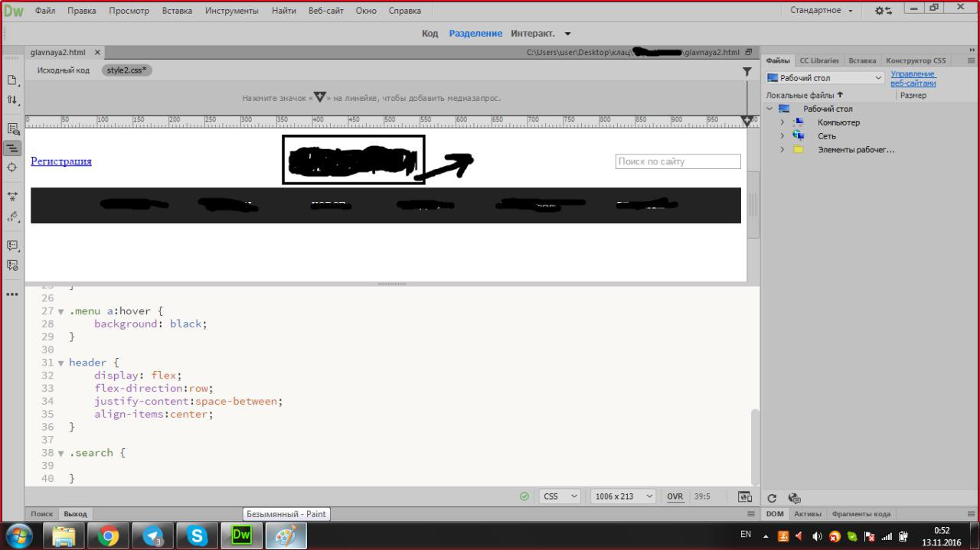Viewport: 980px width, 550px height.
Task: Open the Рабочий стол site dropdown
Action: pyautogui.click(x=825, y=78)
